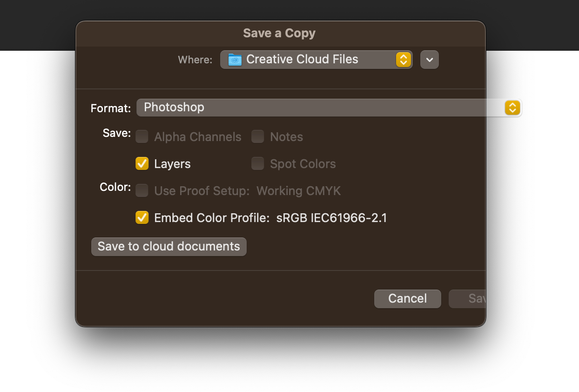Enable the Notes checkbox
Screen dimensions: 579x392
point(258,136)
